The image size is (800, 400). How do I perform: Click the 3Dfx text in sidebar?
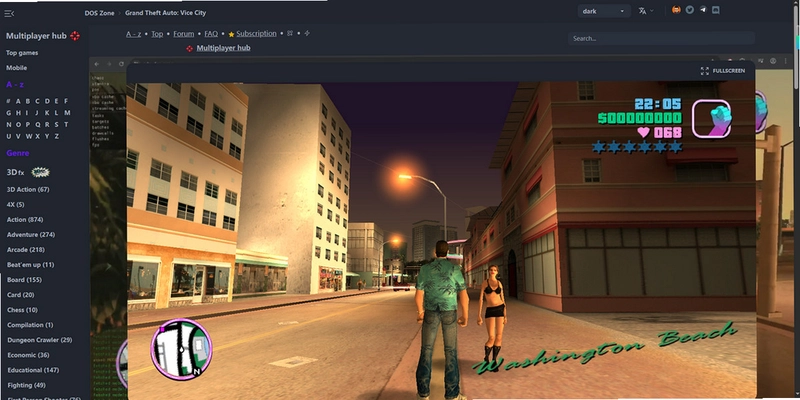[x=15, y=172]
